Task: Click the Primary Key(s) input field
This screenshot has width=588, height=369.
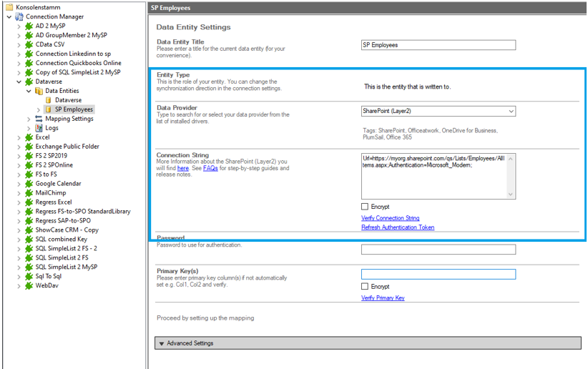Action: (438, 274)
